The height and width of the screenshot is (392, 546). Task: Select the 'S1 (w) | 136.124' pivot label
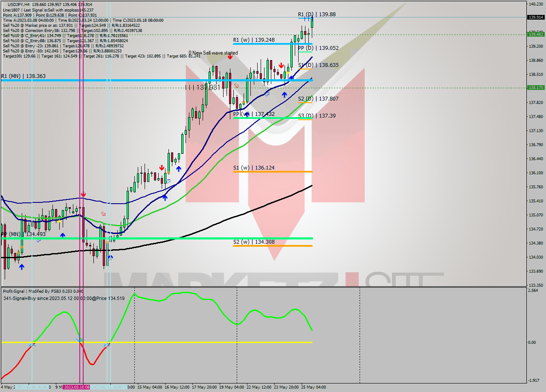[x=254, y=168]
